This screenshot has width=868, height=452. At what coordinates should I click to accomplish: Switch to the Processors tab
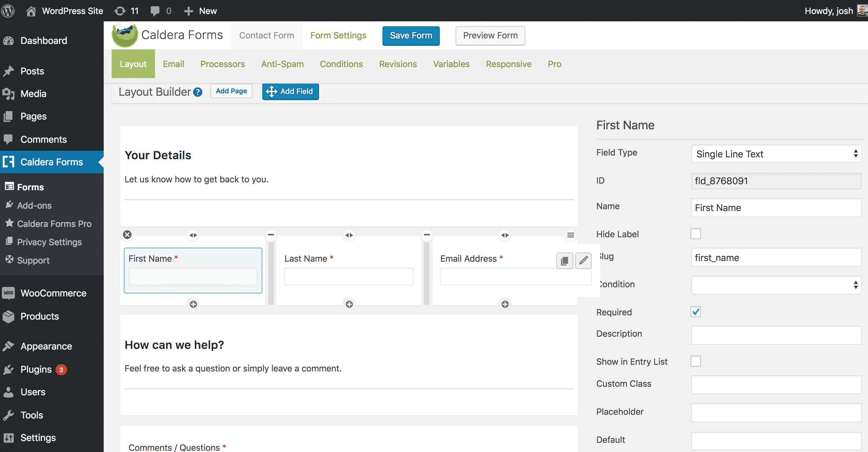coord(222,64)
